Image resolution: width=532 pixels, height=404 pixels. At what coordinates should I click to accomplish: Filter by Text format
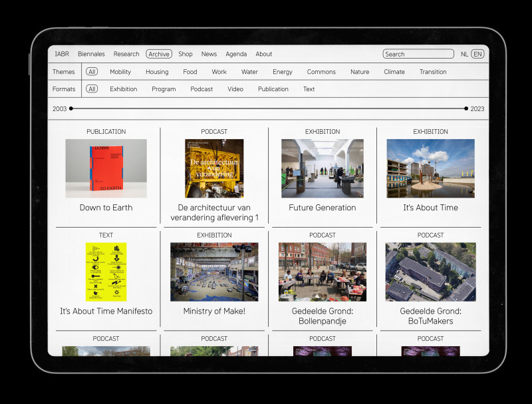pos(309,89)
